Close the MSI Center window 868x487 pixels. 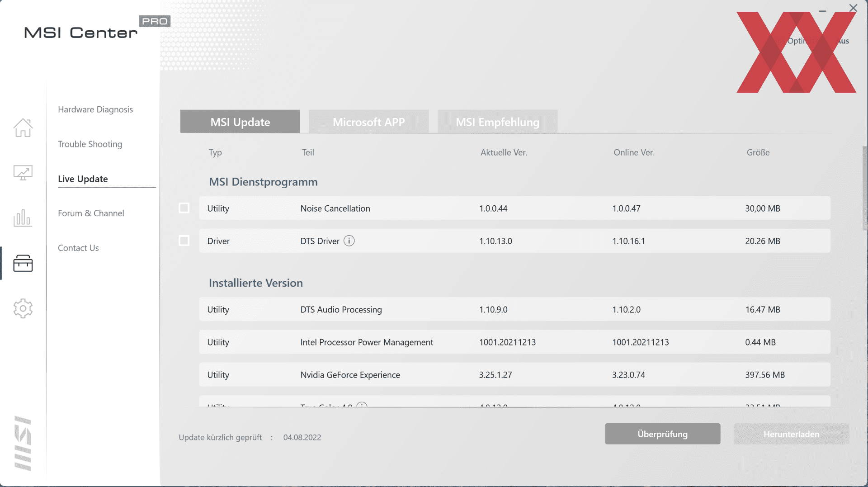tap(853, 8)
